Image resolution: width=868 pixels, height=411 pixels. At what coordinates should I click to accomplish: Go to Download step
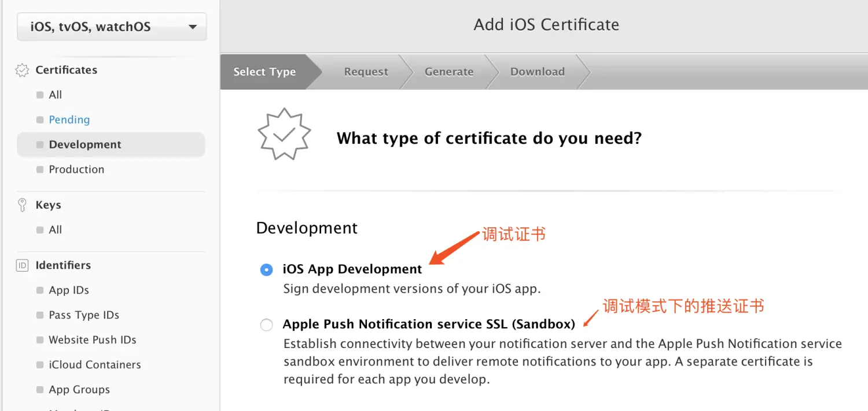[538, 72]
